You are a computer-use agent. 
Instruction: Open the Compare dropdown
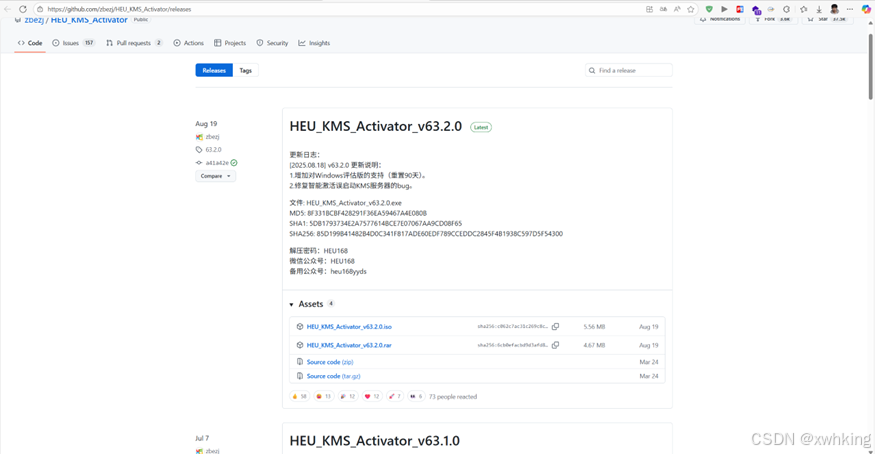215,176
